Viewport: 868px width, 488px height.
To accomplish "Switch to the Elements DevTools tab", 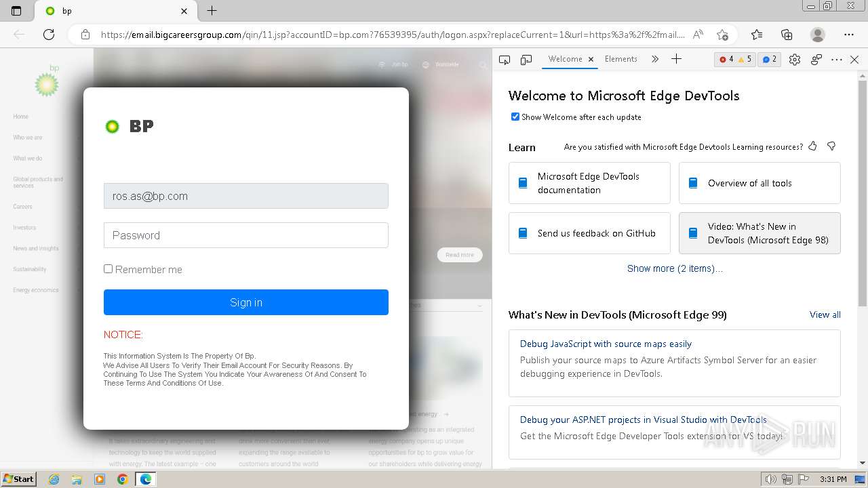I will [x=620, y=59].
